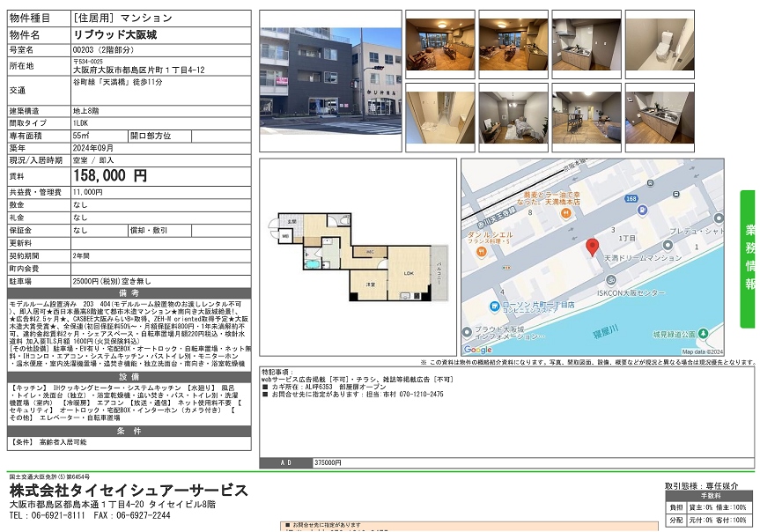
Task: Open the toilet room photo thumbnail
Action: click(x=659, y=44)
